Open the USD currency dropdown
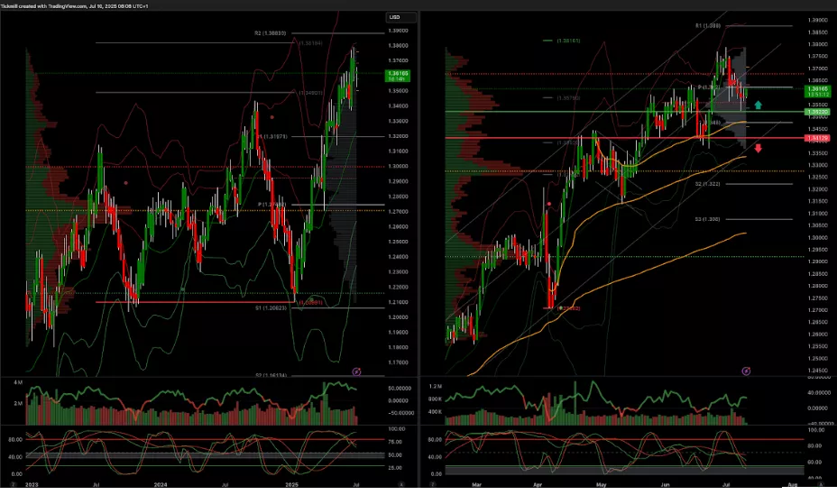 click(400, 17)
